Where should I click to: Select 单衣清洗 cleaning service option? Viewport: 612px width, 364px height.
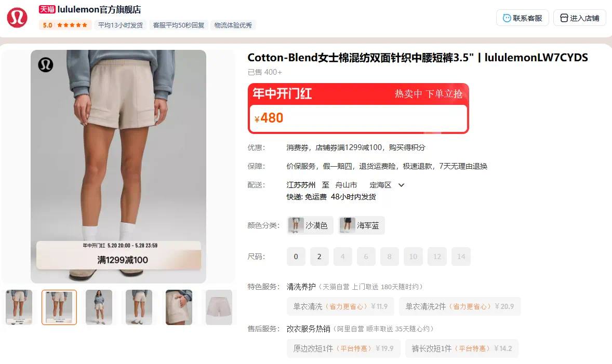click(340, 307)
